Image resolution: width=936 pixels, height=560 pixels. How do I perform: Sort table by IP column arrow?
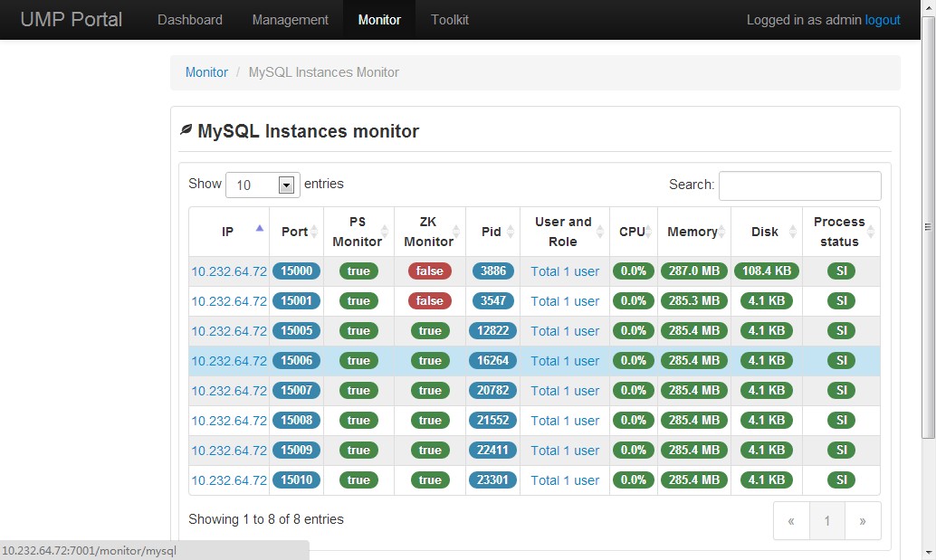coord(259,228)
